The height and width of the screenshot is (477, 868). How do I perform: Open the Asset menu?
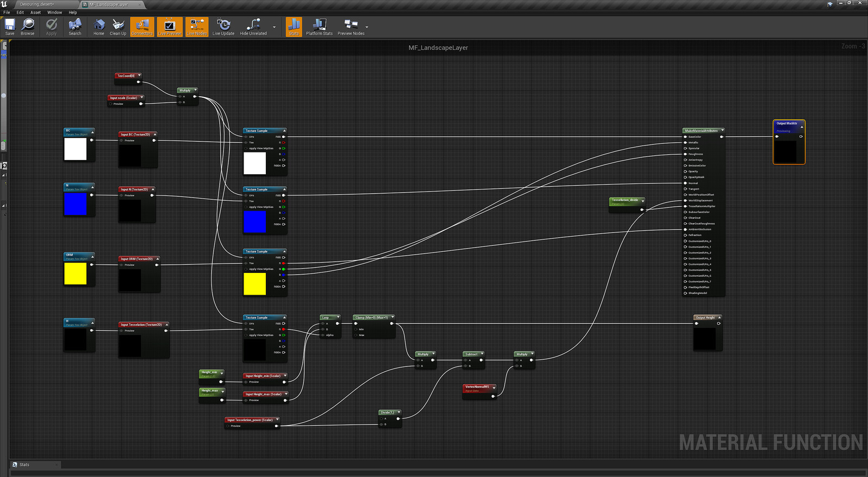35,12
